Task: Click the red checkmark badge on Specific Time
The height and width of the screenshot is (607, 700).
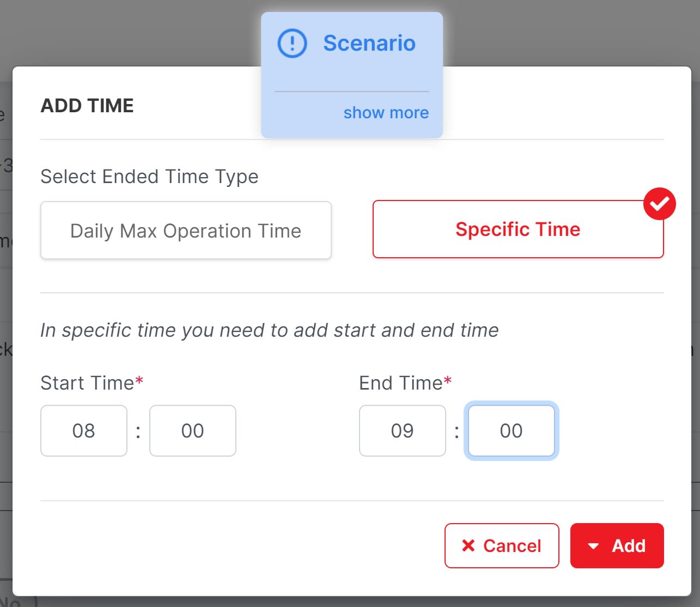Action: (659, 204)
